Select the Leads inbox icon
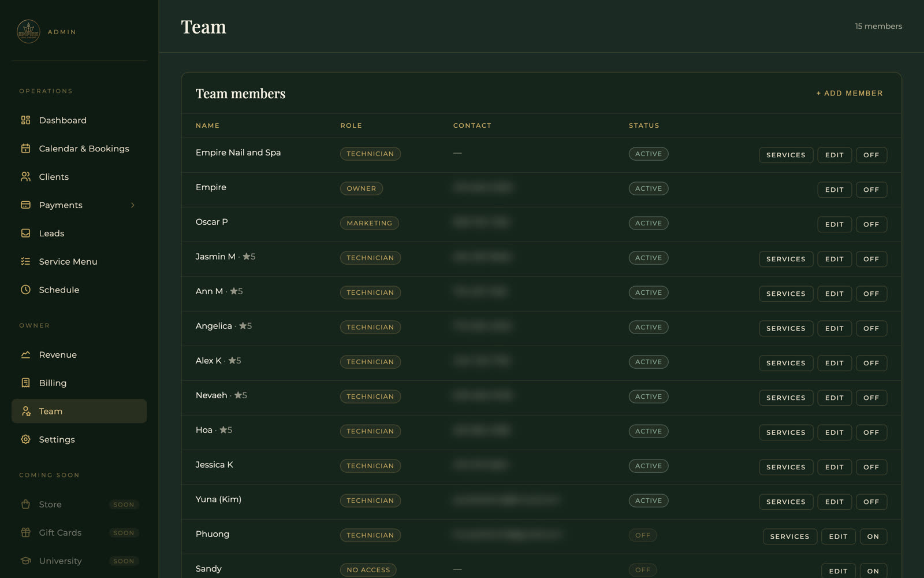The image size is (924, 578). (x=25, y=234)
